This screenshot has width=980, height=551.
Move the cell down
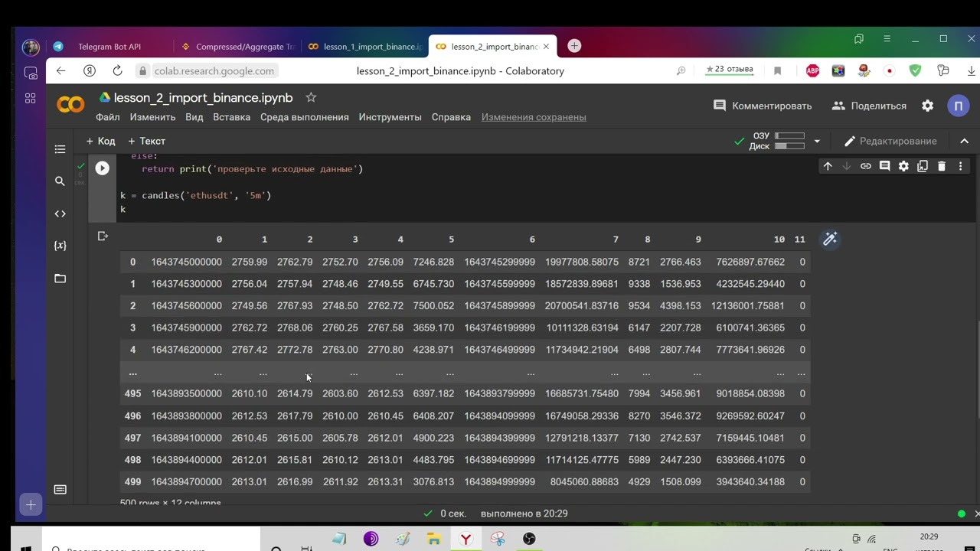[847, 166]
